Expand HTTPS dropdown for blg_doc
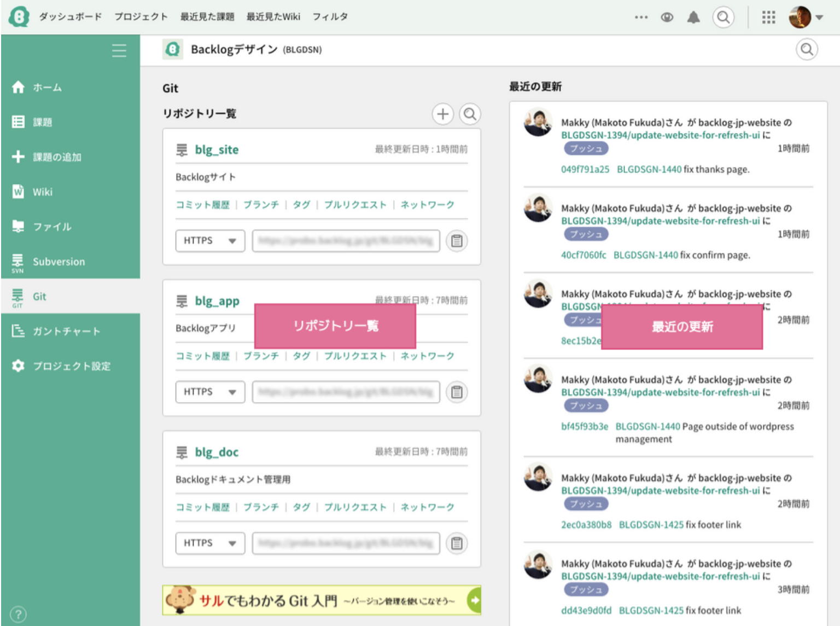This screenshot has height=626, width=840. [x=210, y=543]
